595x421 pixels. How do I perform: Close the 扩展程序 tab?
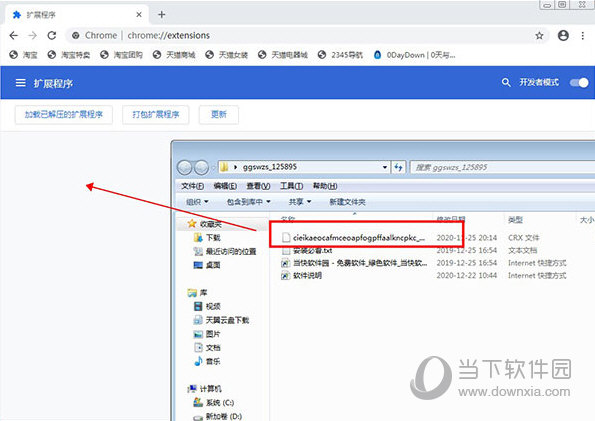click(139, 14)
